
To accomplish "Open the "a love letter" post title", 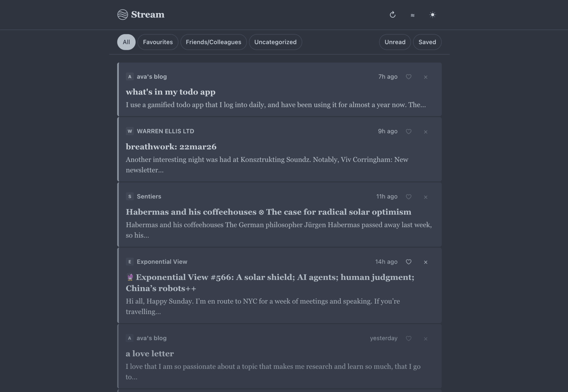I will (150, 354).
